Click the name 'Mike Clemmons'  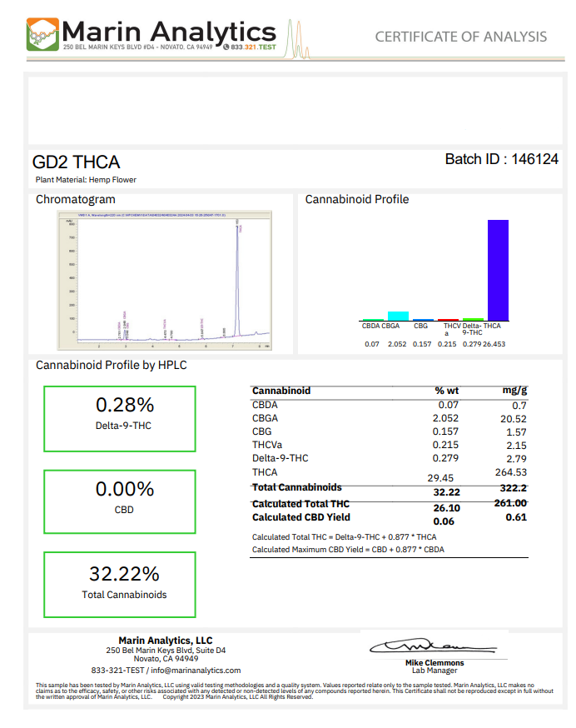434,663
